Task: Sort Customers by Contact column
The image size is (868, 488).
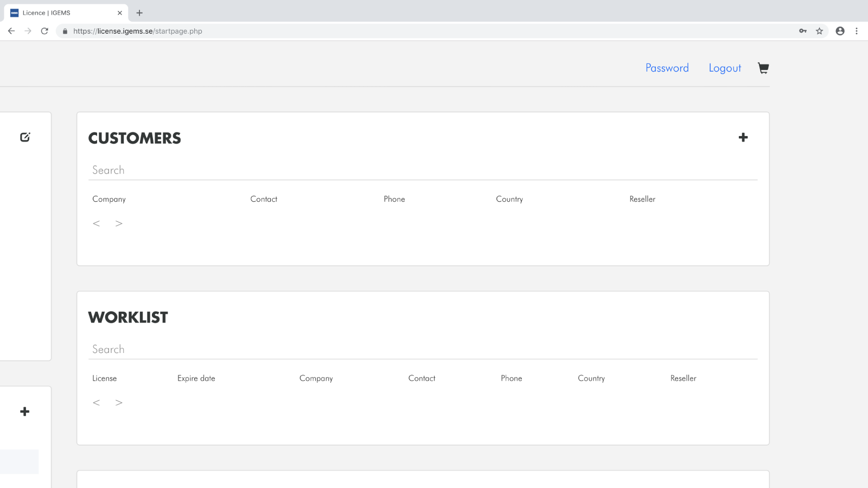Action: point(264,199)
